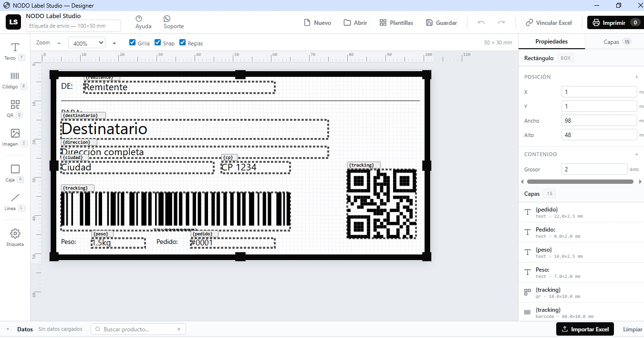Toggle the Grilla checkbox
This screenshot has width=644, height=338.
coord(133,42)
